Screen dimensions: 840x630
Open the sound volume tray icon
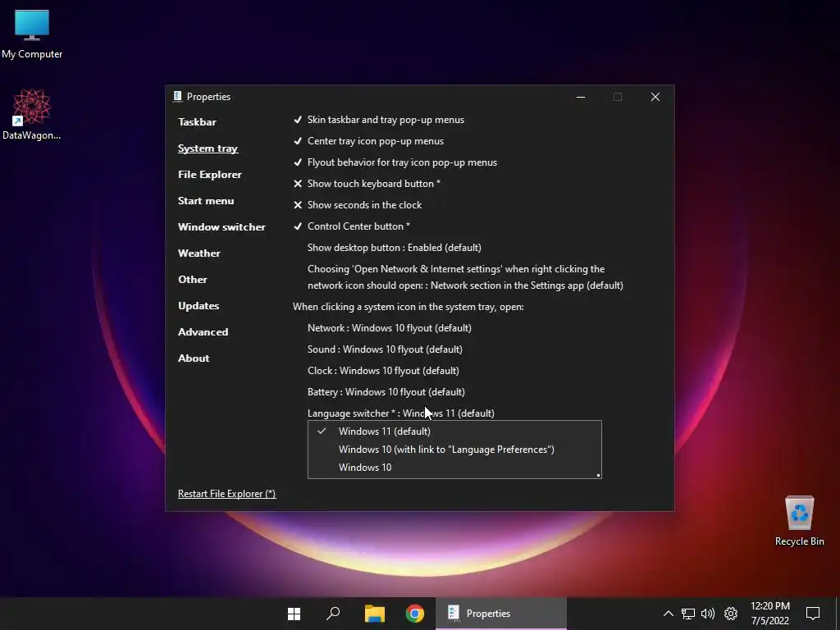click(708, 614)
